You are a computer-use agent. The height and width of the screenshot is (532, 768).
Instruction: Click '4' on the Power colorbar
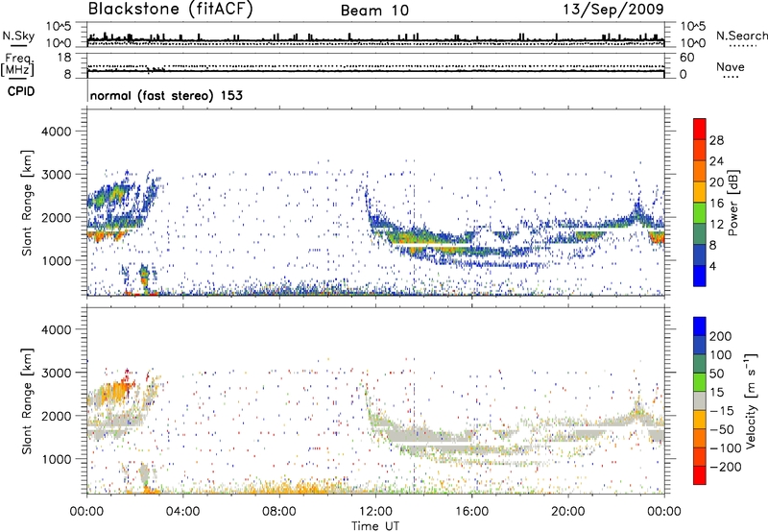point(712,266)
